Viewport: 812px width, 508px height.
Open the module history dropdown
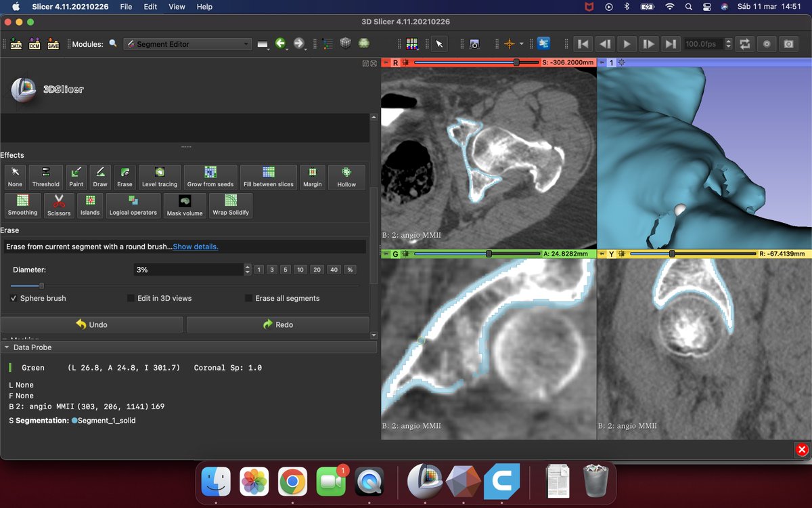click(264, 44)
